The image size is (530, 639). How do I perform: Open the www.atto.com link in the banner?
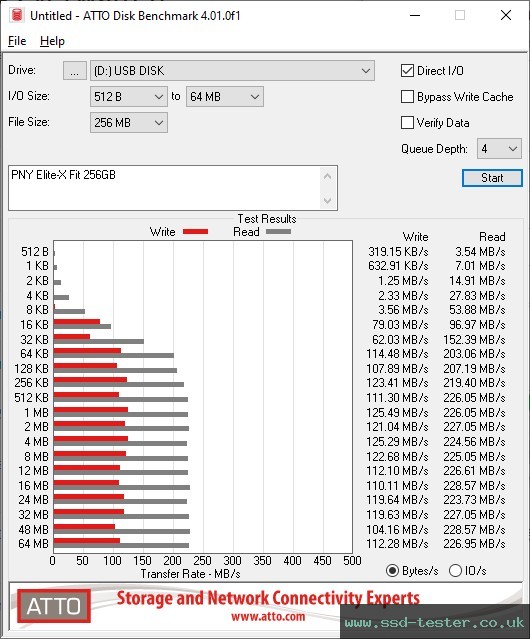point(268,616)
